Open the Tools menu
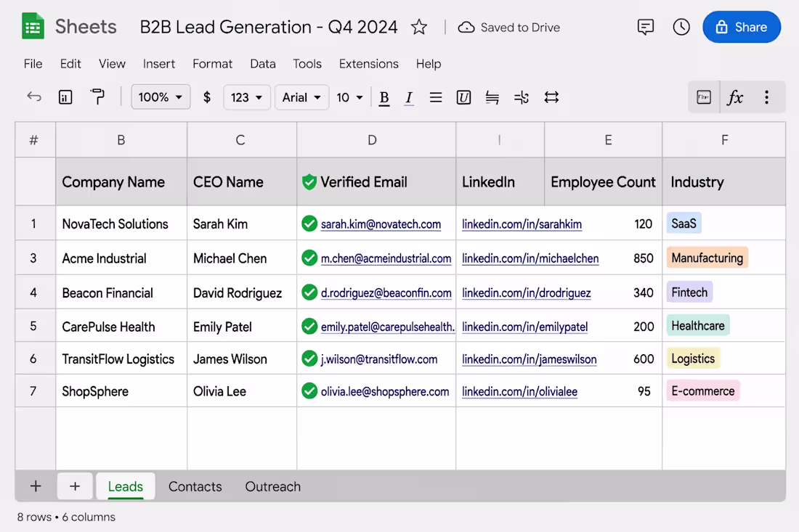This screenshot has height=532, width=799. [307, 64]
